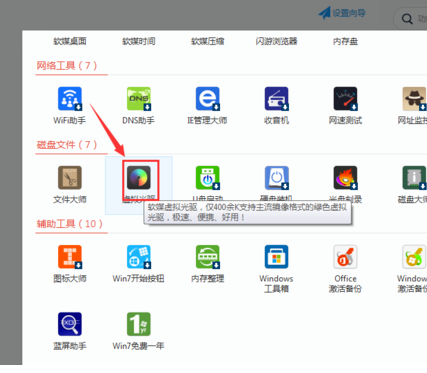Open the Windows 工具箱 icon
The height and width of the screenshot is (373, 427).
(x=276, y=257)
